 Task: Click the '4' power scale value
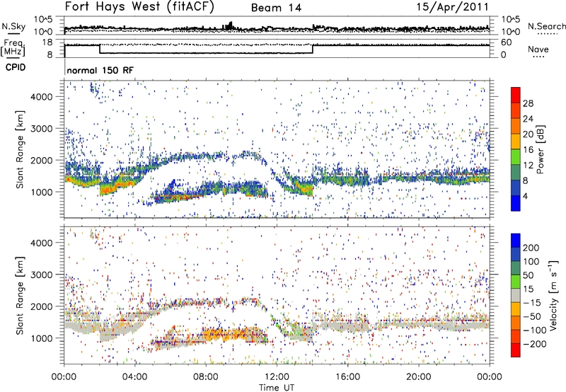click(525, 196)
